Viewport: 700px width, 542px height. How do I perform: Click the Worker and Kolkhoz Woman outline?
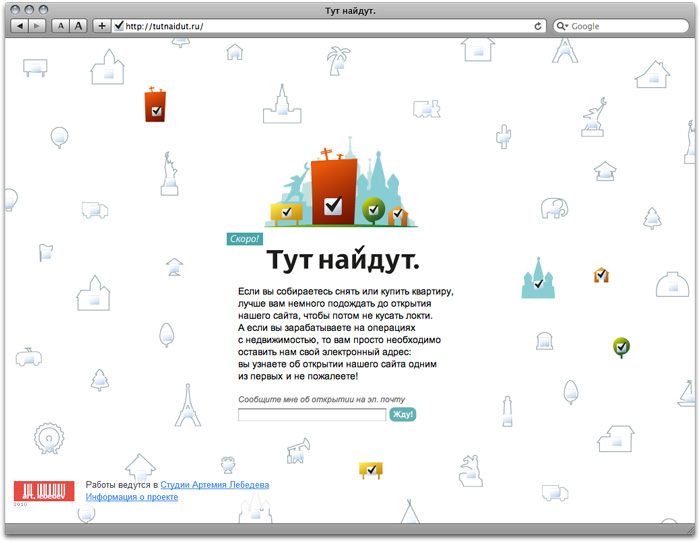[593, 117]
